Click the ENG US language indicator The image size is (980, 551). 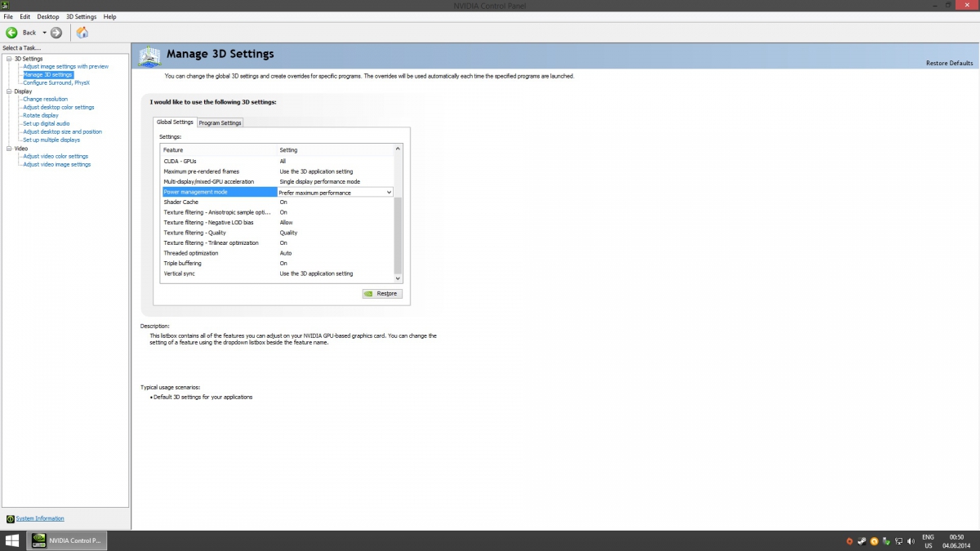pos(929,541)
